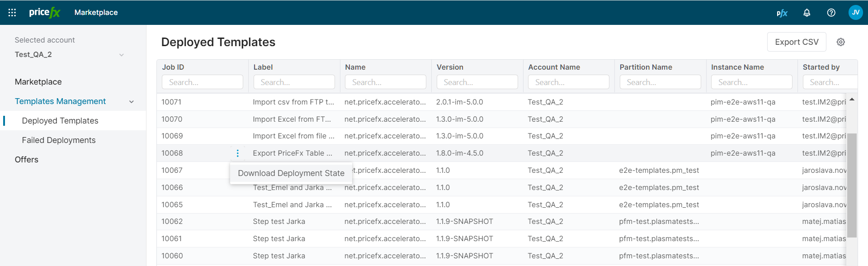The width and height of the screenshot is (868, 266).
Task: Open the pfx icon in header
Action: click(782, 13)
